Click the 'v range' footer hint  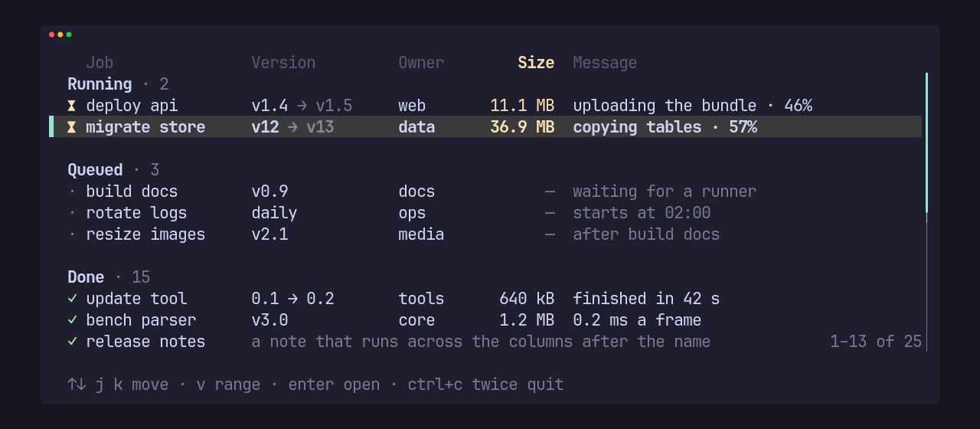228,385
